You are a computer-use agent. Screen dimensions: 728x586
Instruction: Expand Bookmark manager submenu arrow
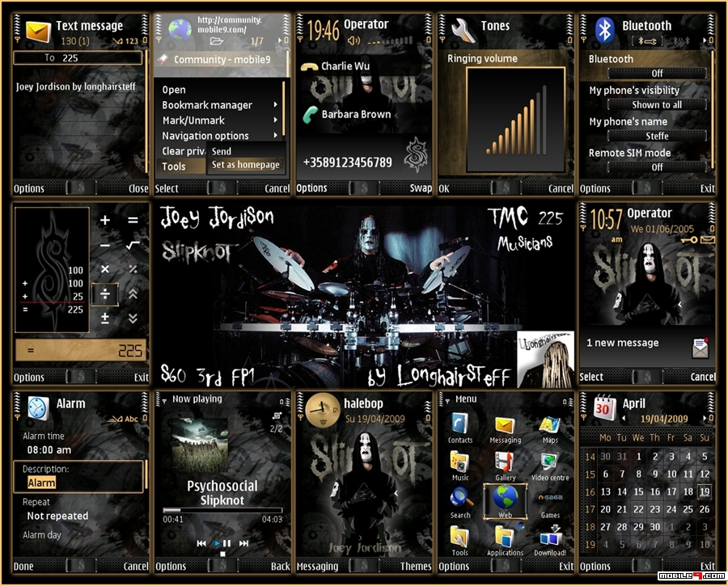pyautogui.click(x=275, y=105)
